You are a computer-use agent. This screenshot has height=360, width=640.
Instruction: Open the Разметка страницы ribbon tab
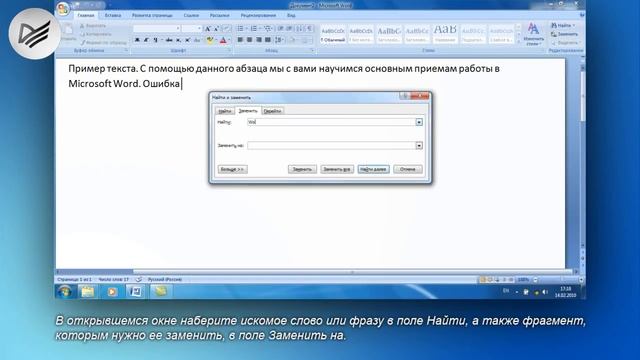(152, 16)
